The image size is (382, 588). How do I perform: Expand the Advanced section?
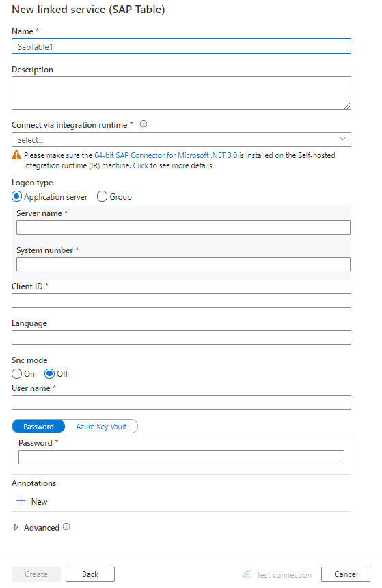coord(16,527)
